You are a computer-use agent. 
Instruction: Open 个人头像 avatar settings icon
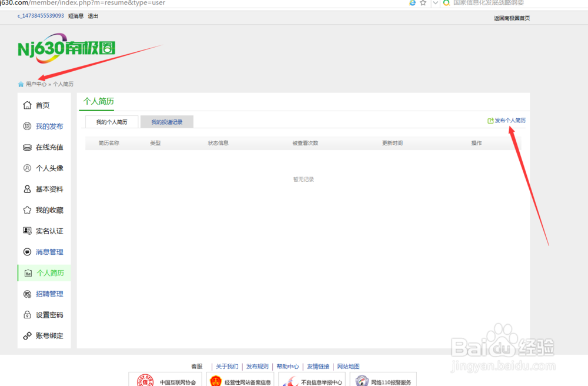click(x=28, y=168)
